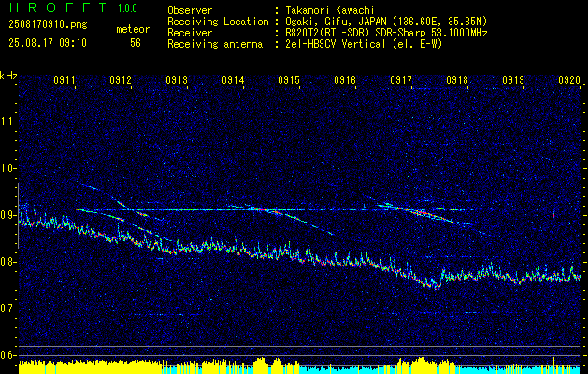Image resolution: width=588 pixels, height=374 pixels.
Task: Click receiver value R820T2(RTL-SDR) SDR-Sharp 53.1000MHz
Action: 387,33
